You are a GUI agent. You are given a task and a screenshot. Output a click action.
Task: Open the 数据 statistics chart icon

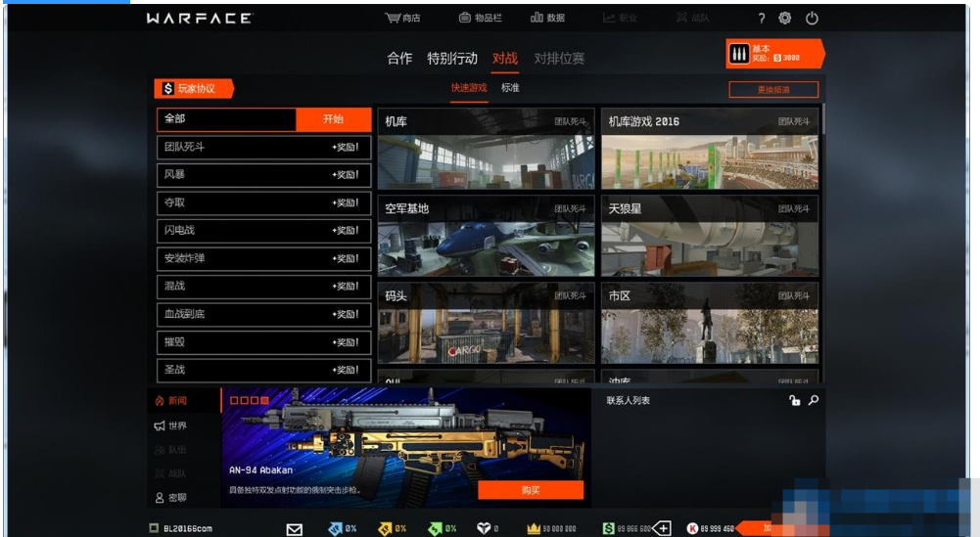pos(537,18)
